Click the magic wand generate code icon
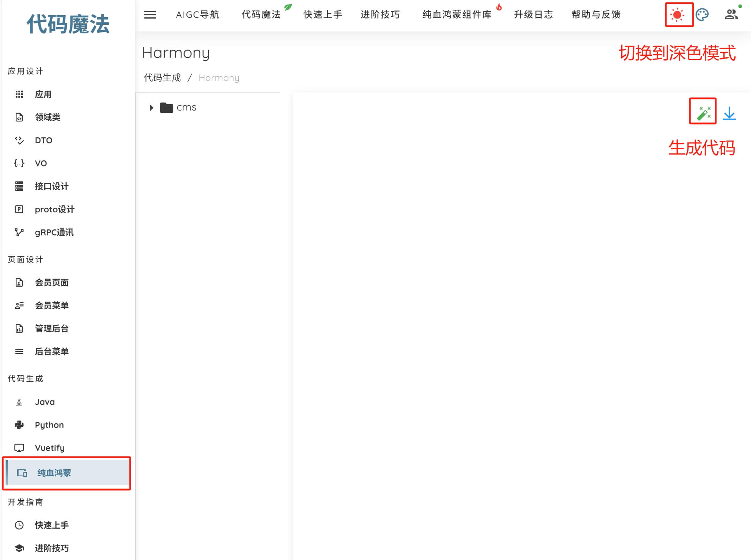The height and width of the screenshot is (560, 751). point(703,113)
